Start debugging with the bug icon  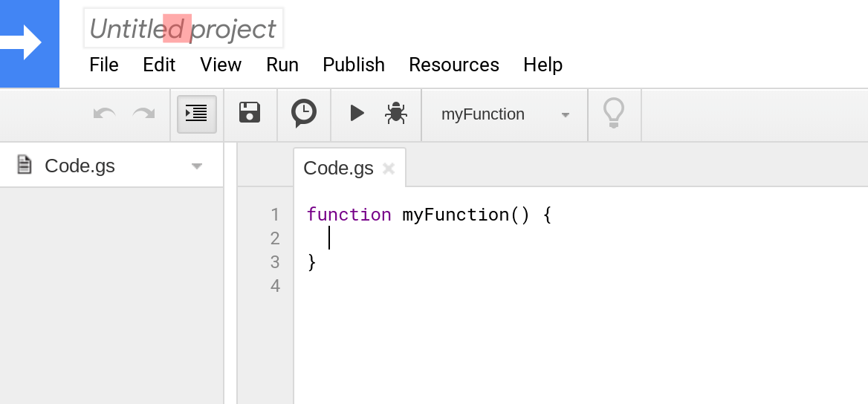point(396,114)
